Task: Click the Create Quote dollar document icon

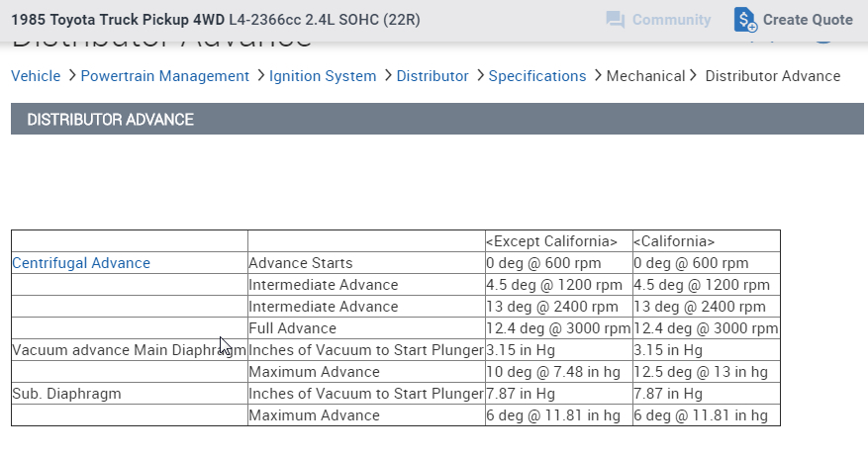Action: 745,20
